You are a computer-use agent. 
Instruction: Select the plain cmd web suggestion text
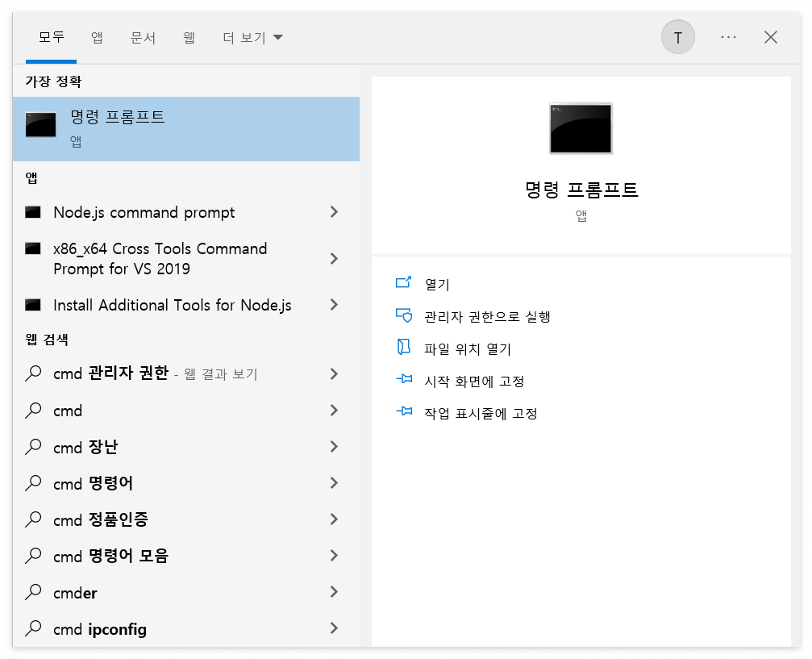68,411
